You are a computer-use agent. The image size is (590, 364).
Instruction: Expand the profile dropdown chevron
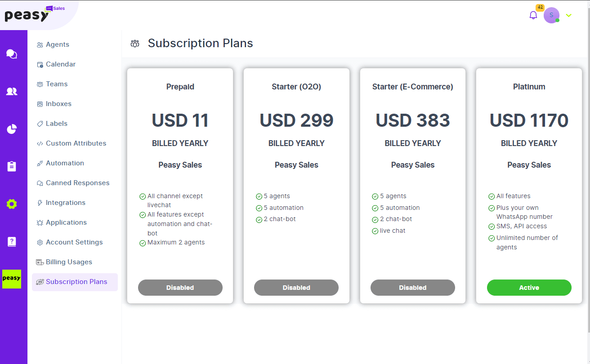point(569,15)
